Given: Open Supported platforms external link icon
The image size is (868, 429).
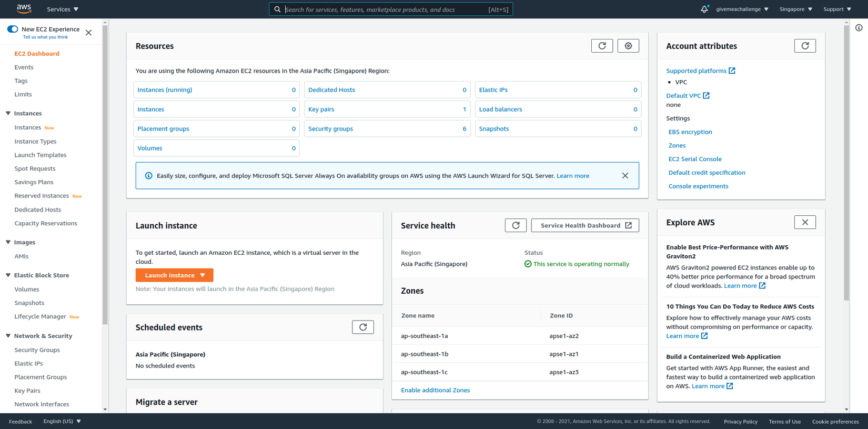Looking at the screenshot, I should click(x=732, y=71).
